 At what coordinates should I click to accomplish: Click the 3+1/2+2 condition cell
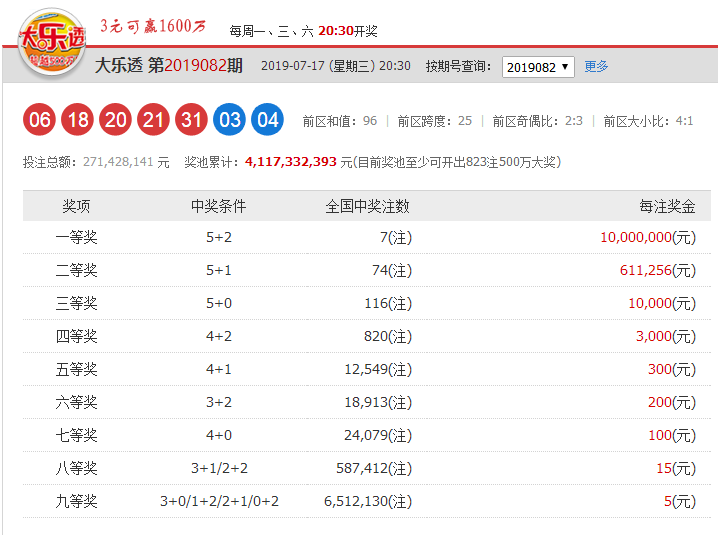coord(219,468)
